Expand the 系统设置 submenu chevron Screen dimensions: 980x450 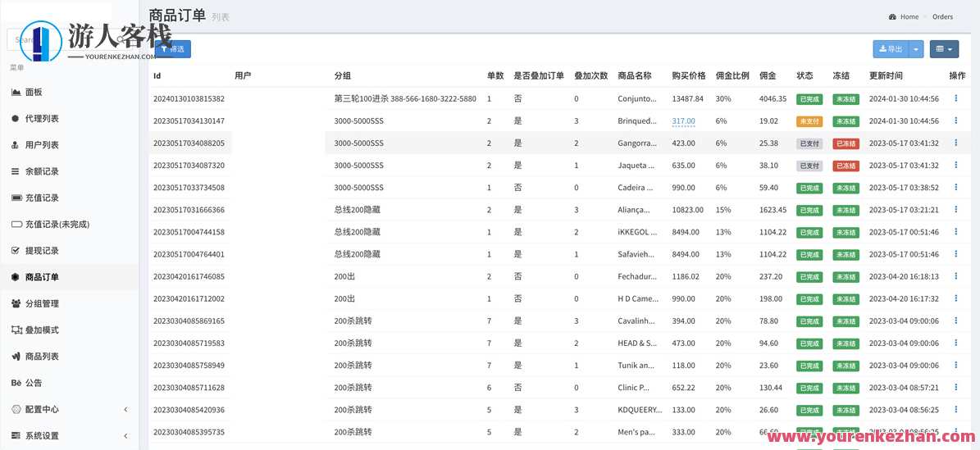coord(125,435)
